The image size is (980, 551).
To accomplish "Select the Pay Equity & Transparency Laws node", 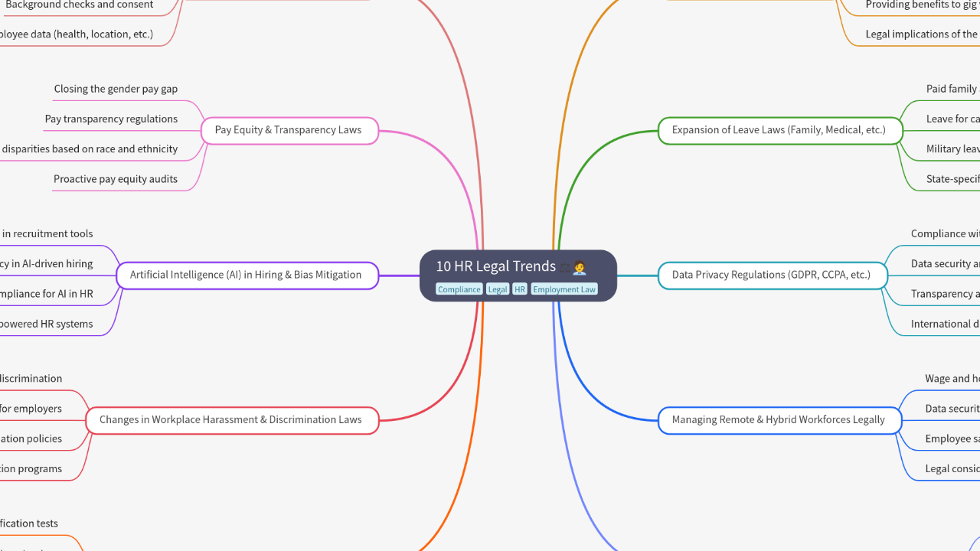I will (289, 131).
